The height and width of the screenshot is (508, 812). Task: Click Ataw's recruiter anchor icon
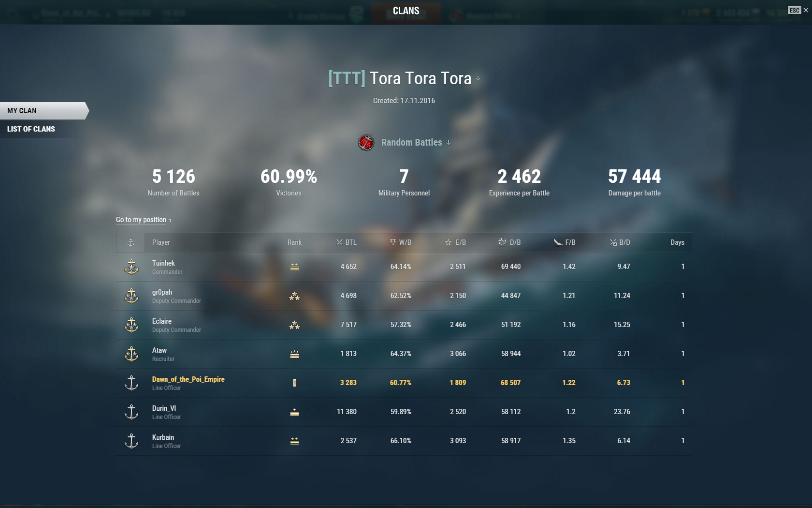131,354
